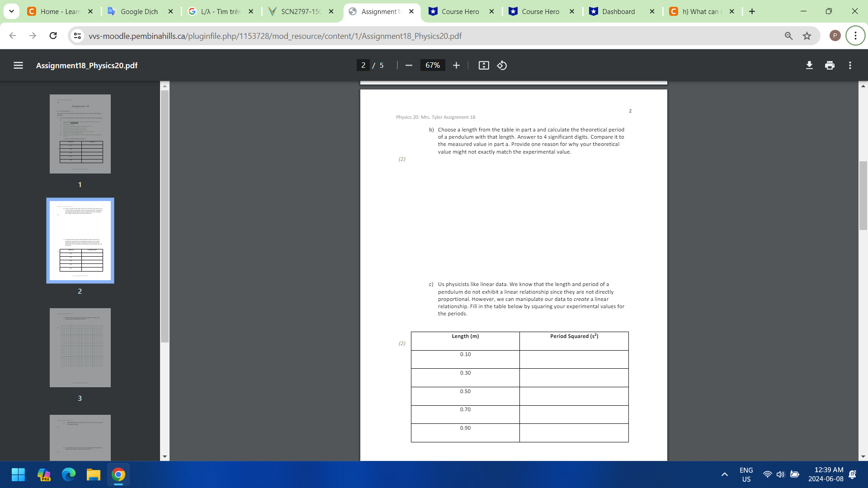Reload the current page
Screen dimensions: 868x488
pyautogui.click(x=53, y=36)
